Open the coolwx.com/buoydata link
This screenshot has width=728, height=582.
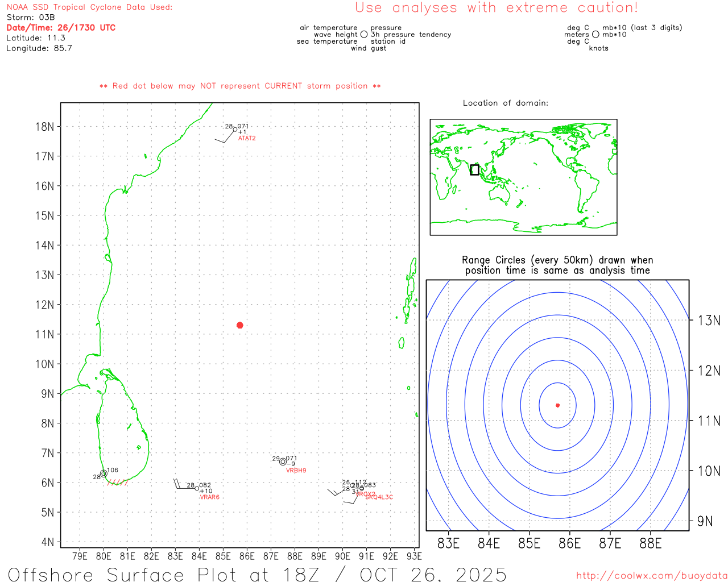coord(652,576)
